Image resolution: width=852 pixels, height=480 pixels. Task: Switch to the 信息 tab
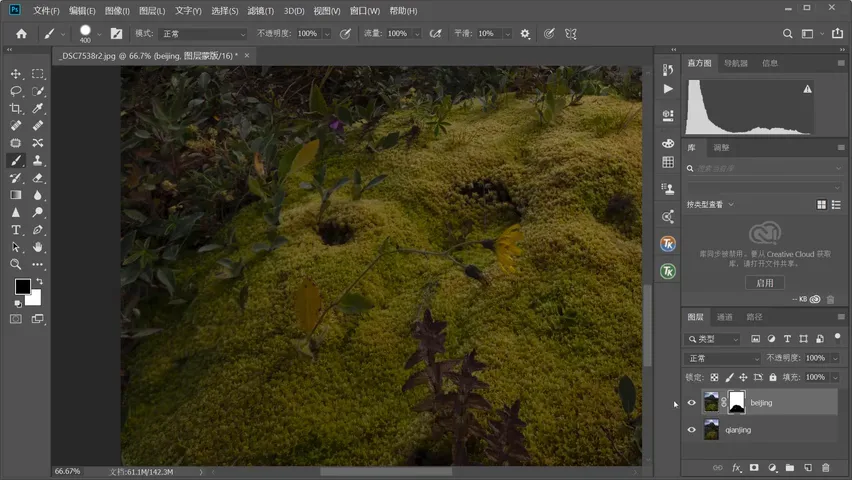click(770, 63)
